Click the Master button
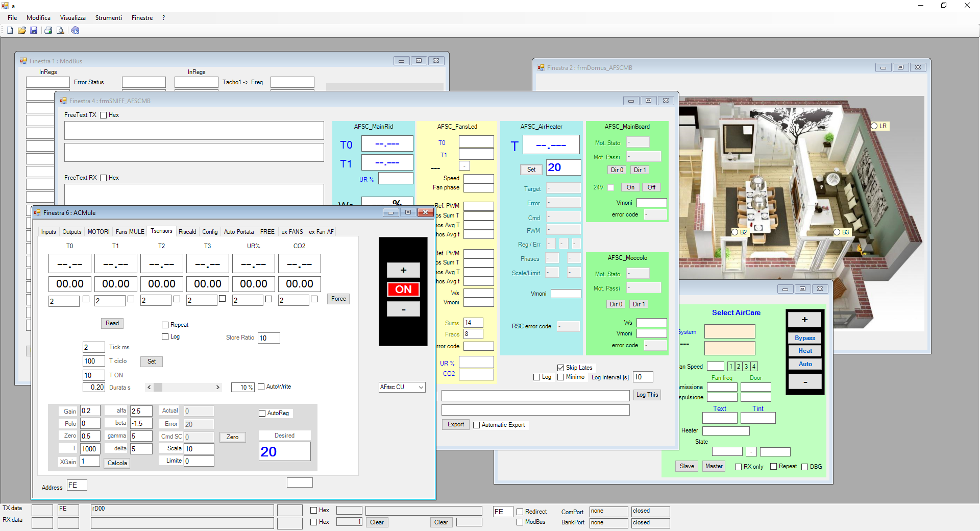Viewport: 980px width, 531px height. tap(714, 467)
